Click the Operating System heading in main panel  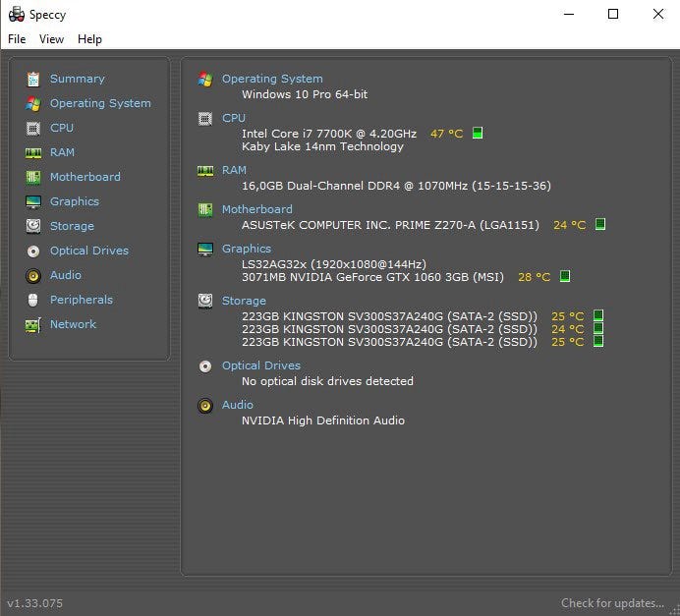271,79
